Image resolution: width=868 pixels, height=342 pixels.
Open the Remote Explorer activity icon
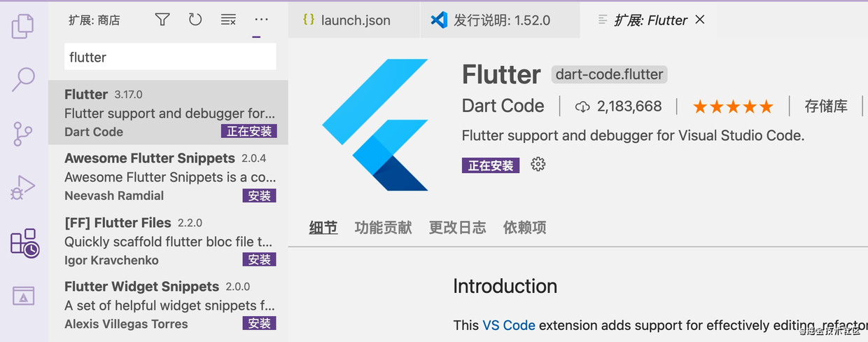pos(23,295)
